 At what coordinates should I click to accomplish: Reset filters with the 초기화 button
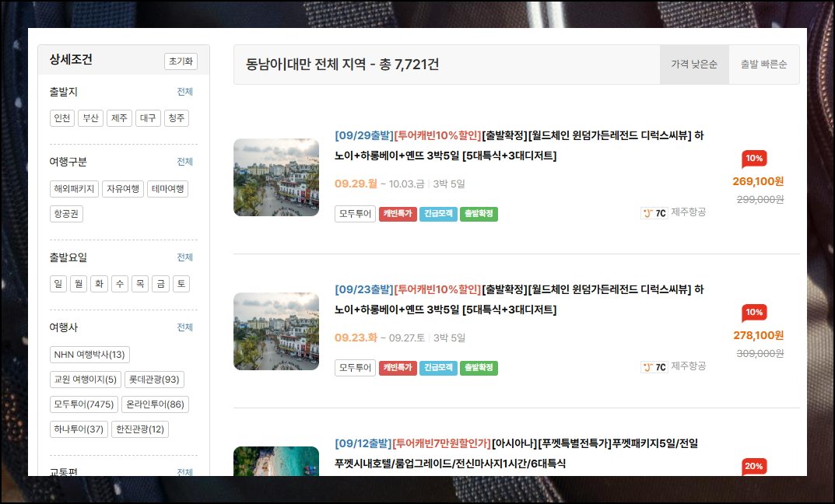[181, 61]
